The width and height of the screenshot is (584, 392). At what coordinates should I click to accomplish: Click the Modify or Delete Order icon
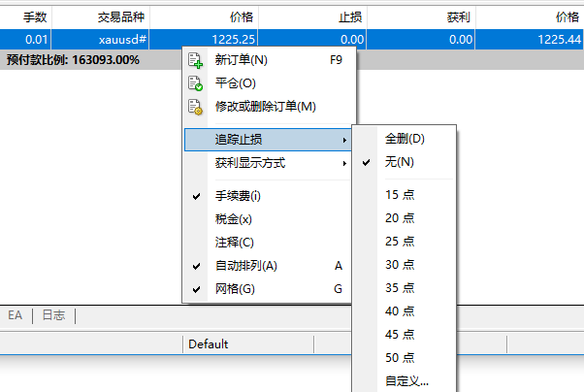point(195,107)
